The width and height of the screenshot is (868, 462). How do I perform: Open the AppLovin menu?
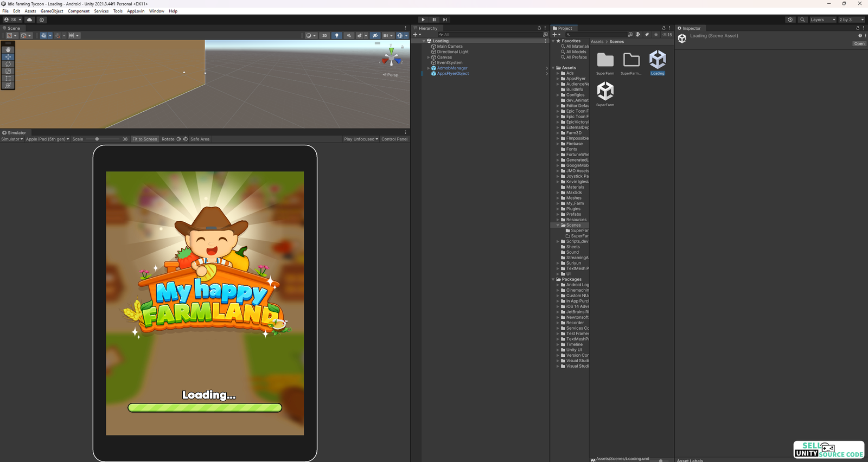(136, 11)
